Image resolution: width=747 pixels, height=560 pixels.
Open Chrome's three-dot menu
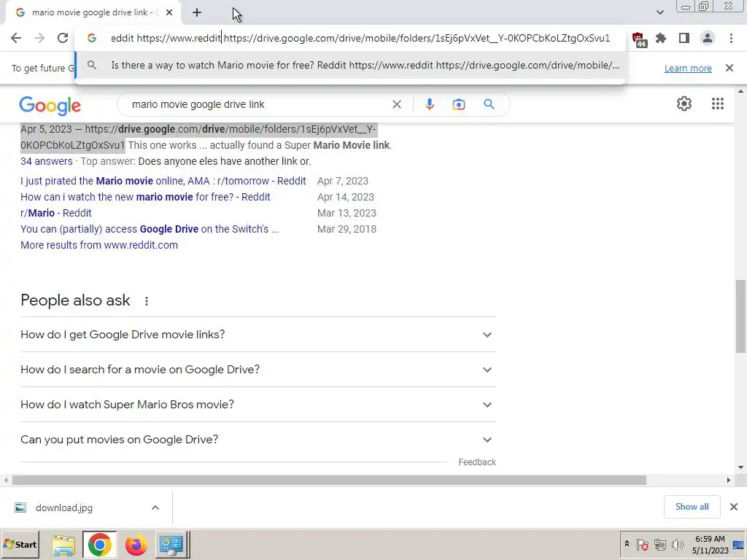tap(731, 38)
